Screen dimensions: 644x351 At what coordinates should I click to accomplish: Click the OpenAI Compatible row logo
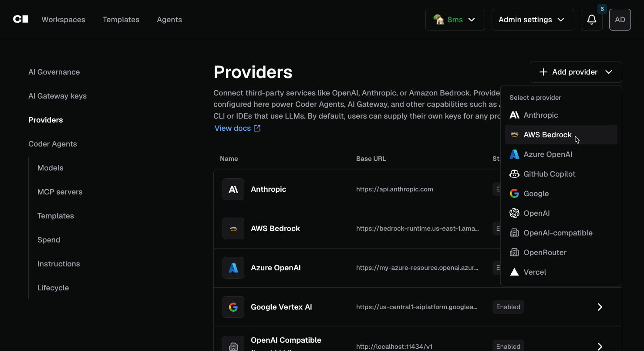233,343
